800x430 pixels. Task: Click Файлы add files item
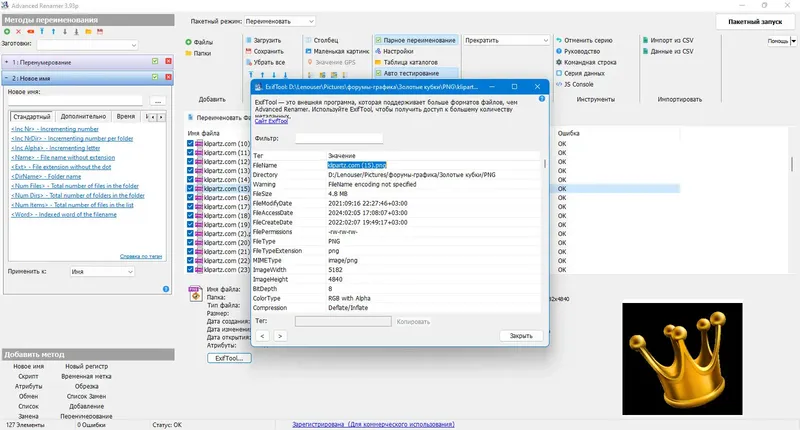tap(199, 42)
